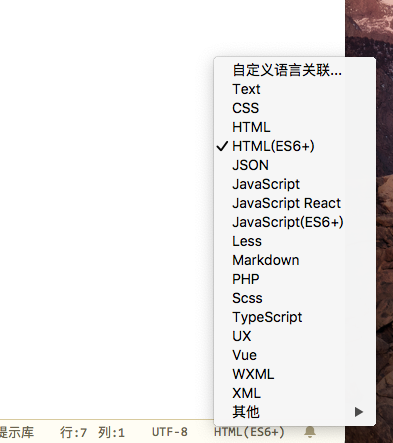
Task: Select Scss language mode
Action: (x=295, y=298)
